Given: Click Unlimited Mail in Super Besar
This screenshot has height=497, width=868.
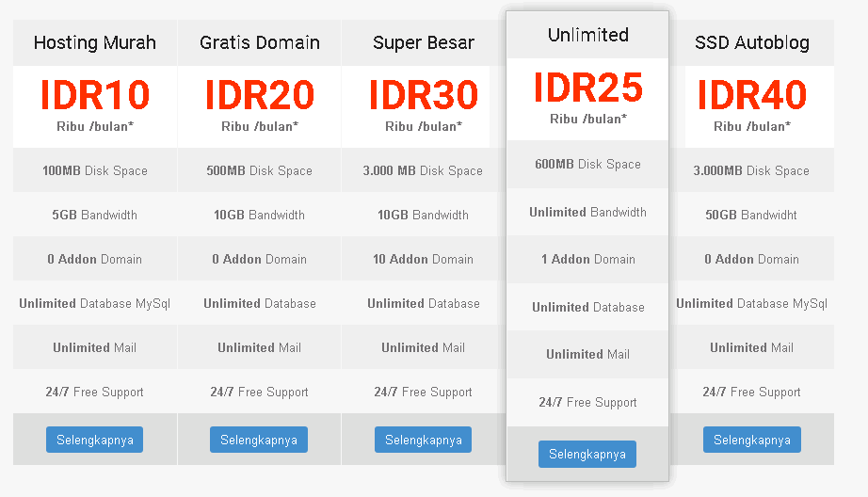Looking at the screenshot, I should click(x=423, y=347).
